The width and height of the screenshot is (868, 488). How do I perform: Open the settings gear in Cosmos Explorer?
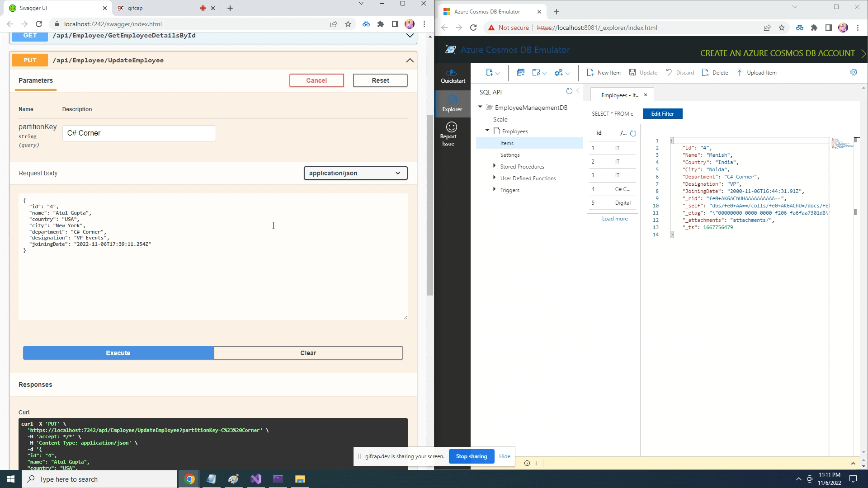click(x=853, y=72)
